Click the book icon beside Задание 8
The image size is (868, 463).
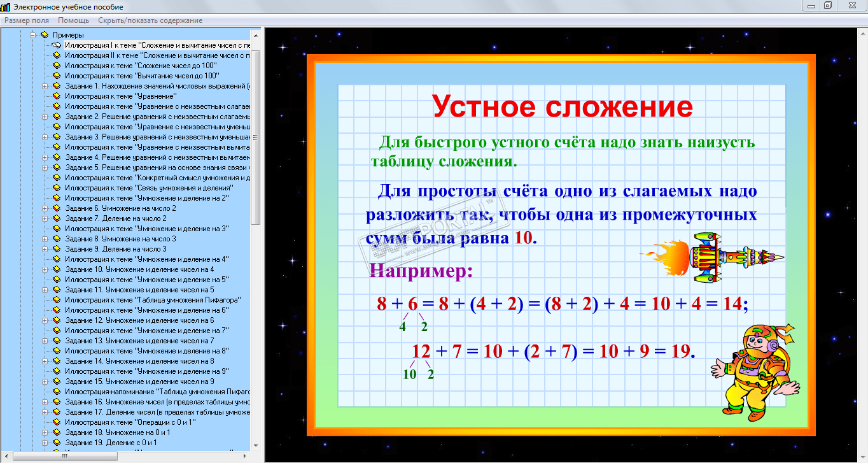point(56,239)
